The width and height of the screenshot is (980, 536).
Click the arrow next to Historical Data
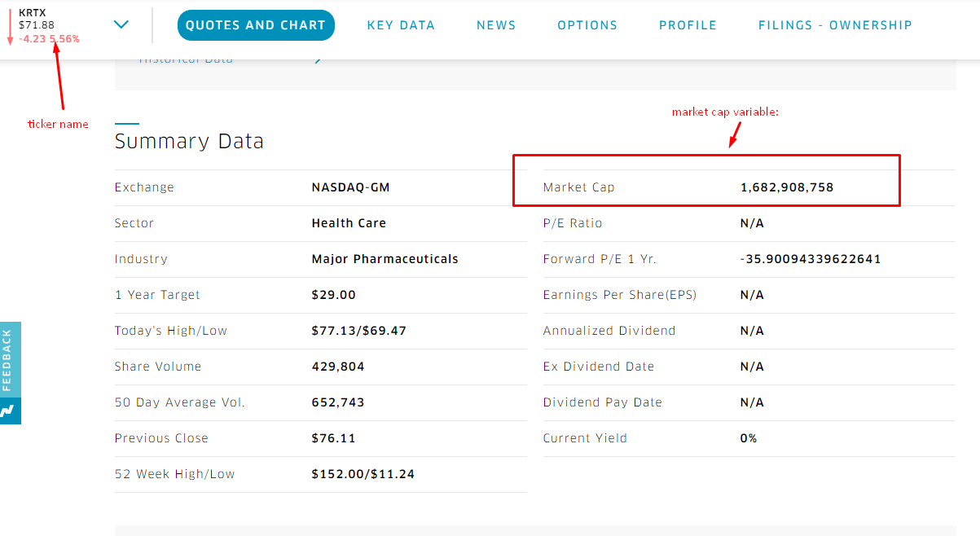[318, 59]
